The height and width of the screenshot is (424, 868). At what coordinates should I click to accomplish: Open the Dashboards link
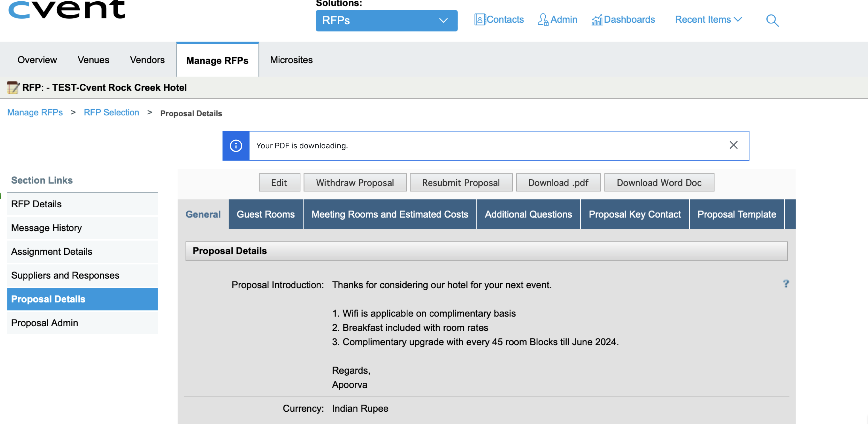click(629, 19)
